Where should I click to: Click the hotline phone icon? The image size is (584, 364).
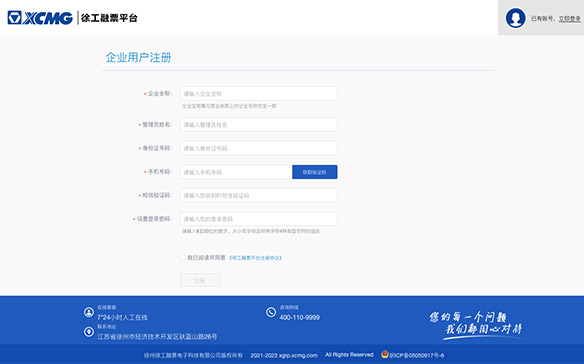(x=271, y=312)
